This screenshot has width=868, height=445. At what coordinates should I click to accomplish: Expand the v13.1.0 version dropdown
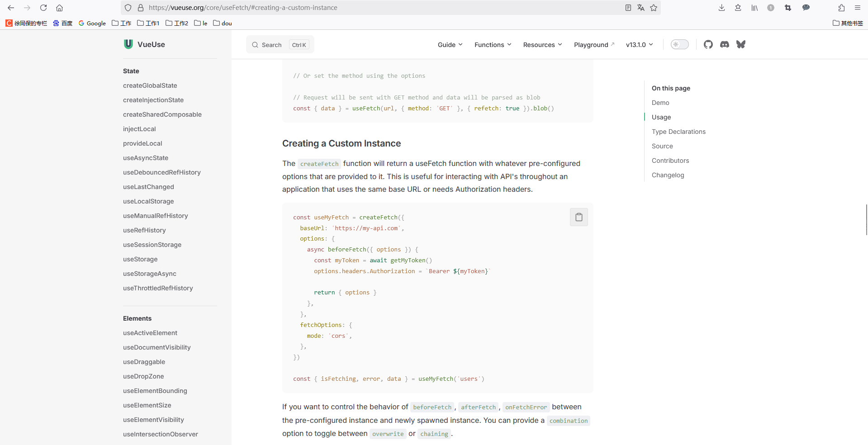639,45
